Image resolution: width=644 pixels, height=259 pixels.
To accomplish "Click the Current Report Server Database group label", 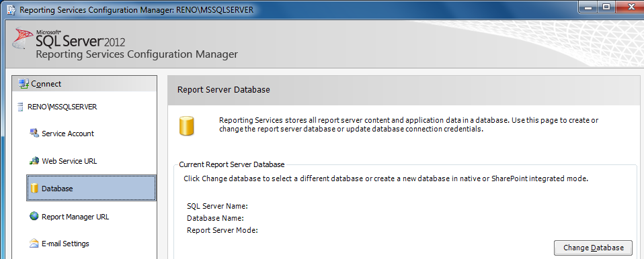I will click(x=232, y=164).
